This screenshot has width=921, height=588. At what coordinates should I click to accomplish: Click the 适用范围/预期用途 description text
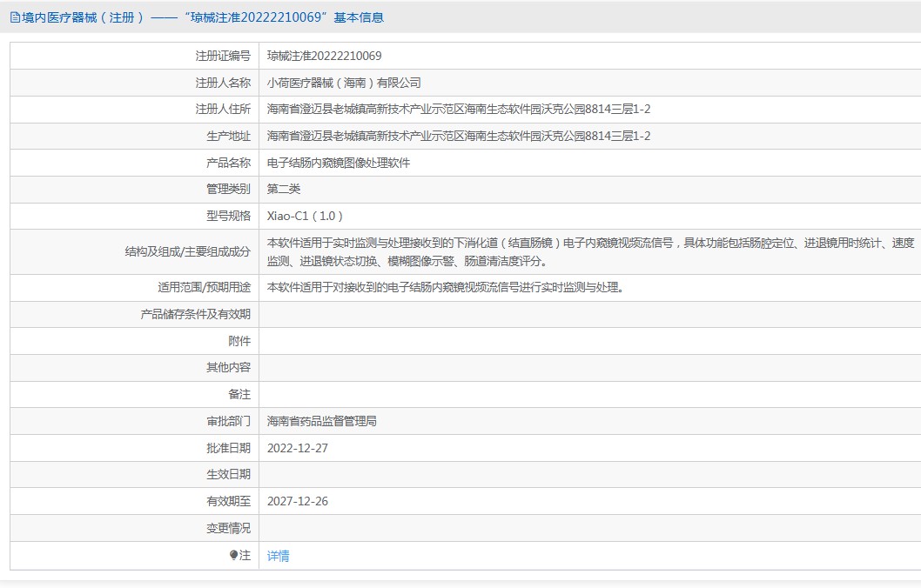(x=445, y=287)
